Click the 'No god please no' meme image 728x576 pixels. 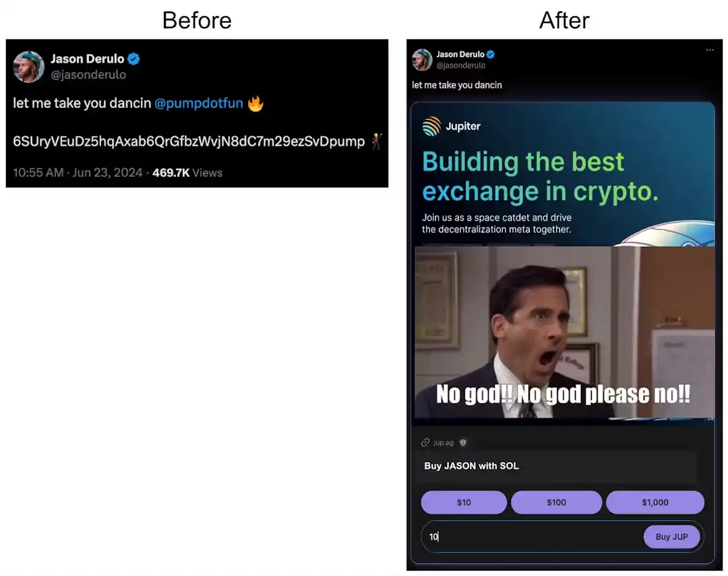coord(564,333)
